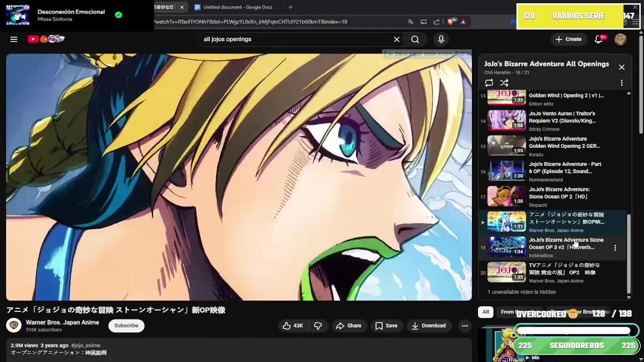This screenshot has width=644, height=362.
Task: Open more actions under the video
Action: point(465,326)
